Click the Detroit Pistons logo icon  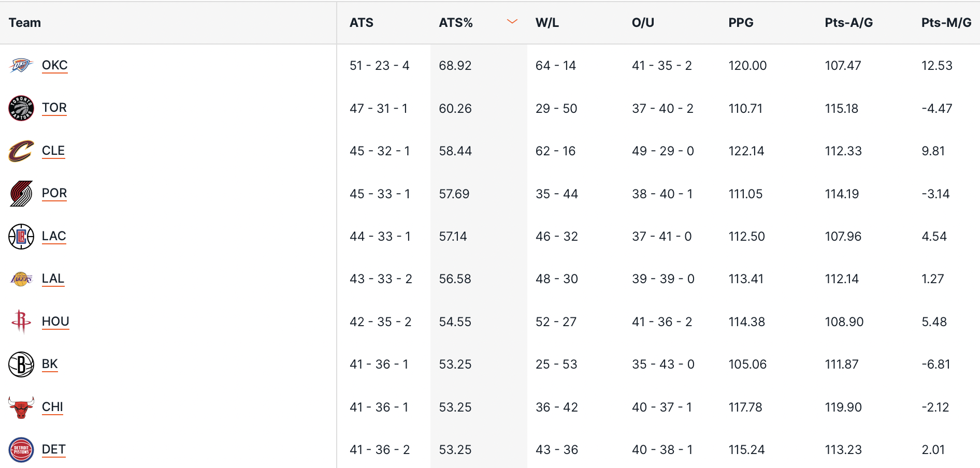click(x=21, y=449)
